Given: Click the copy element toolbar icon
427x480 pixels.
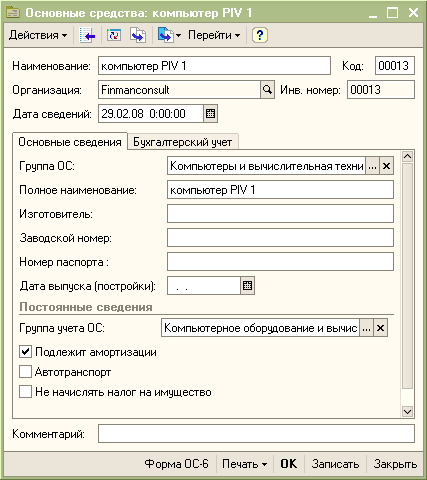Looking at the screenshot, I should pyautogui.click(x=138, y=35).
